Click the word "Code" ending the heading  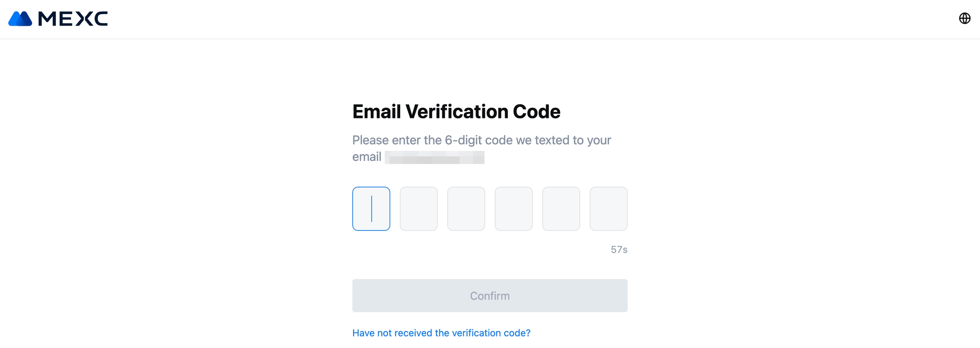(x=536, y=112)
